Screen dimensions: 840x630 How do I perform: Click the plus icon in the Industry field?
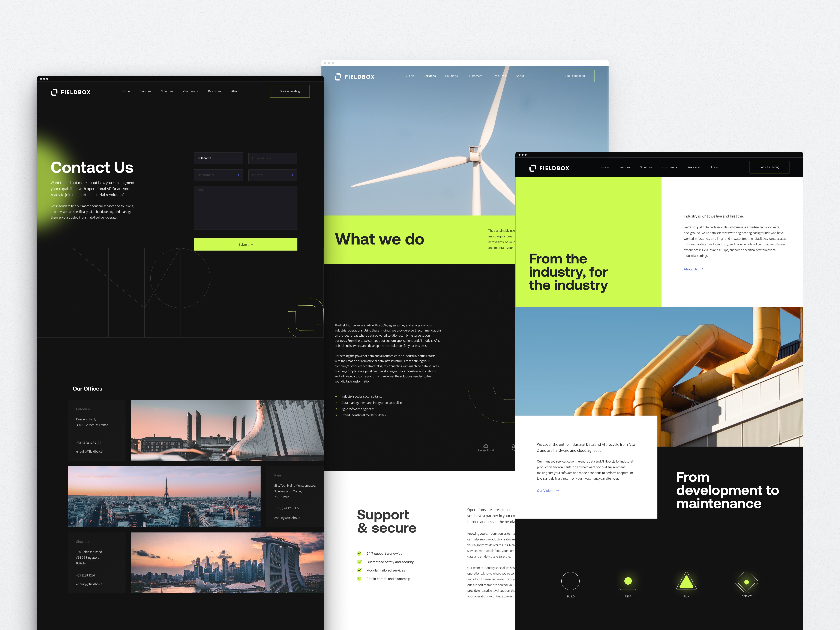click(x=292, y=175)
